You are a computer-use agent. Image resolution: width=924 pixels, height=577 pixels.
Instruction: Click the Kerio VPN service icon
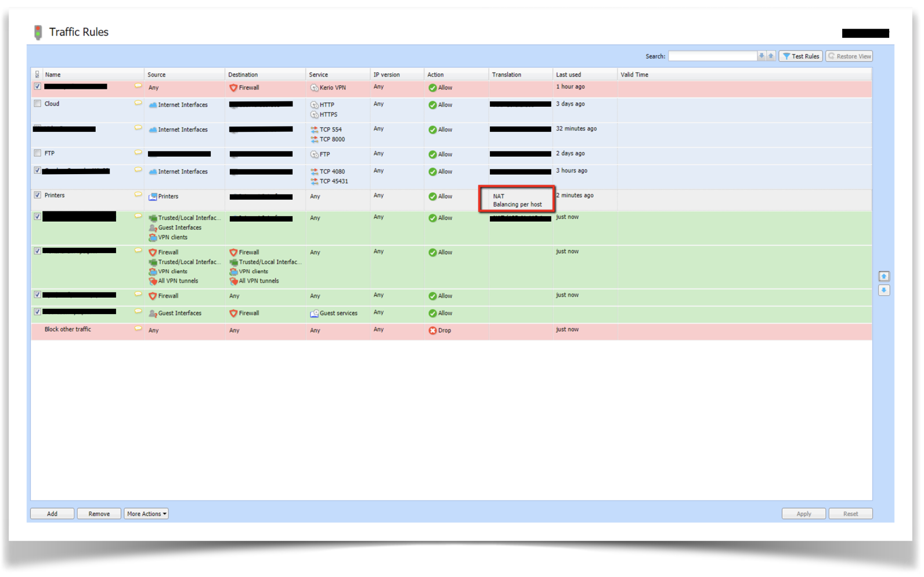314,88
